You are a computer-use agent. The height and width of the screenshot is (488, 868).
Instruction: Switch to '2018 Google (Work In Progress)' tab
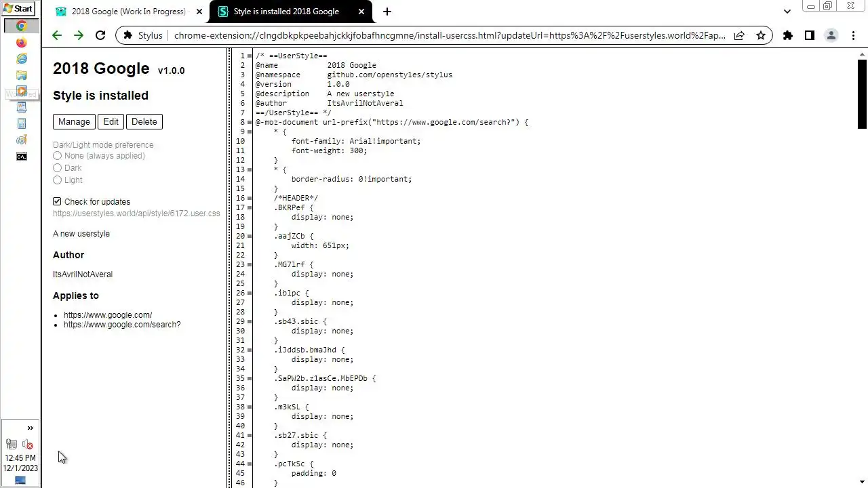pos(129,12)
